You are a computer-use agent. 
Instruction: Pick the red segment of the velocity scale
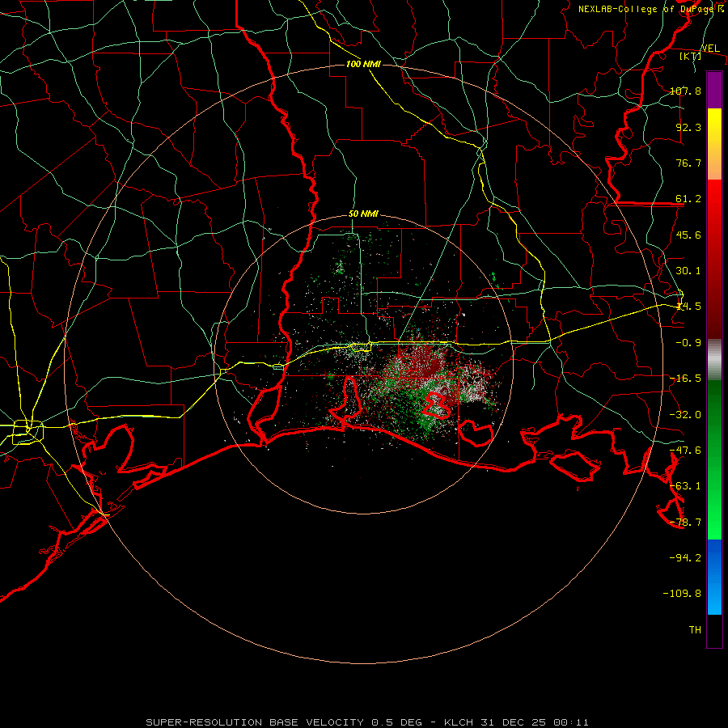tap(714, 259)
